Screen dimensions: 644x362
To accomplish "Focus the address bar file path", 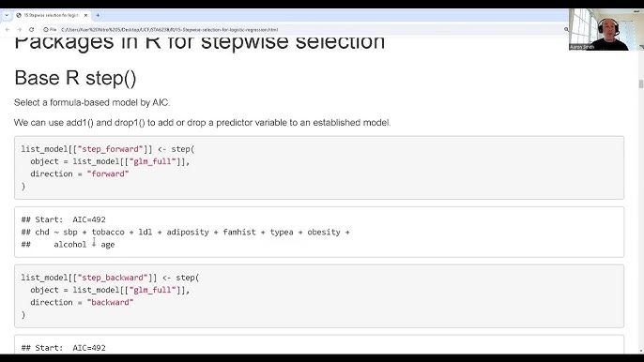I will point(170,30).
